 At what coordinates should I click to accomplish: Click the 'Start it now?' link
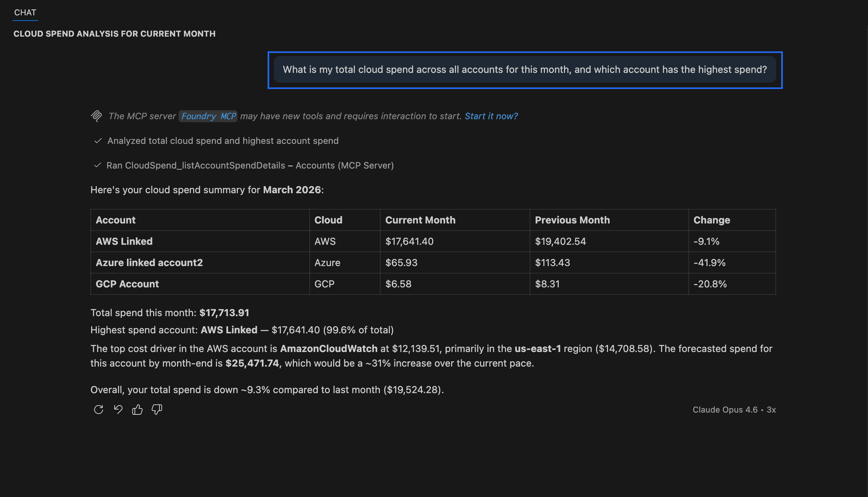tap(491, 116)
